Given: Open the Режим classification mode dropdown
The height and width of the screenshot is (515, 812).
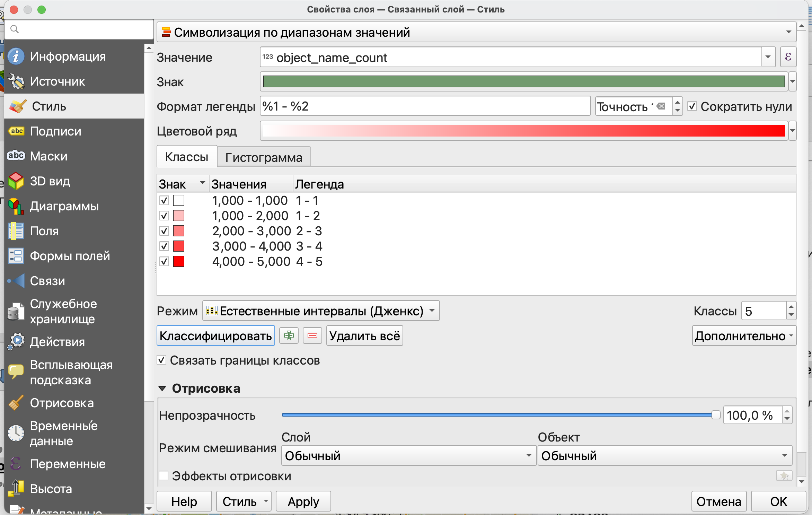Looking at the screenshot, I should [321, 311].
